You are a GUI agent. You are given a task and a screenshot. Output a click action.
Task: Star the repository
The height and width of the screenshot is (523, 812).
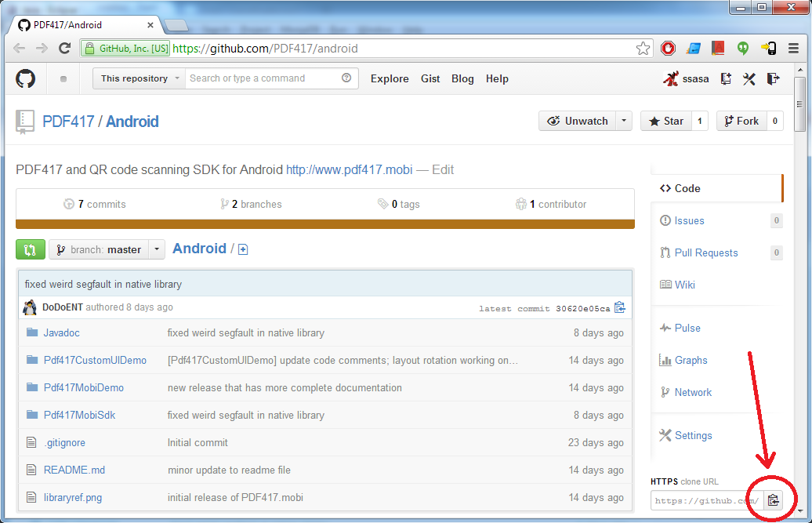[666, 121]
